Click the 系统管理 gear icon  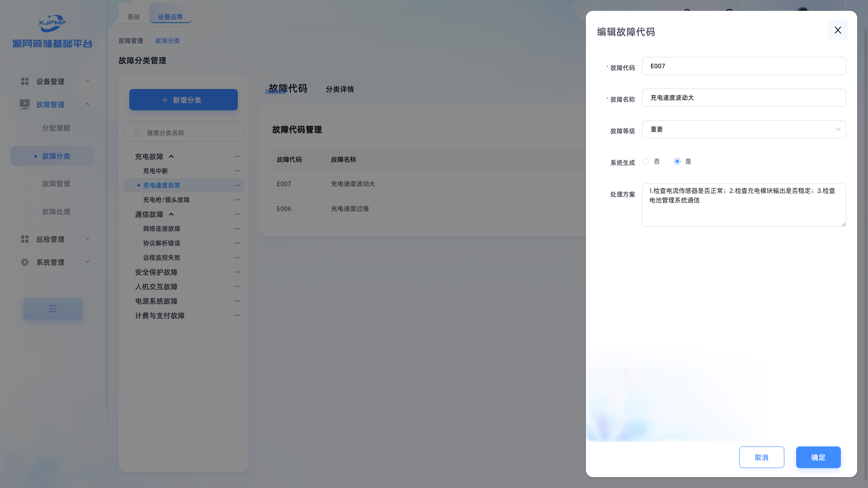click(x=25, y=262)
